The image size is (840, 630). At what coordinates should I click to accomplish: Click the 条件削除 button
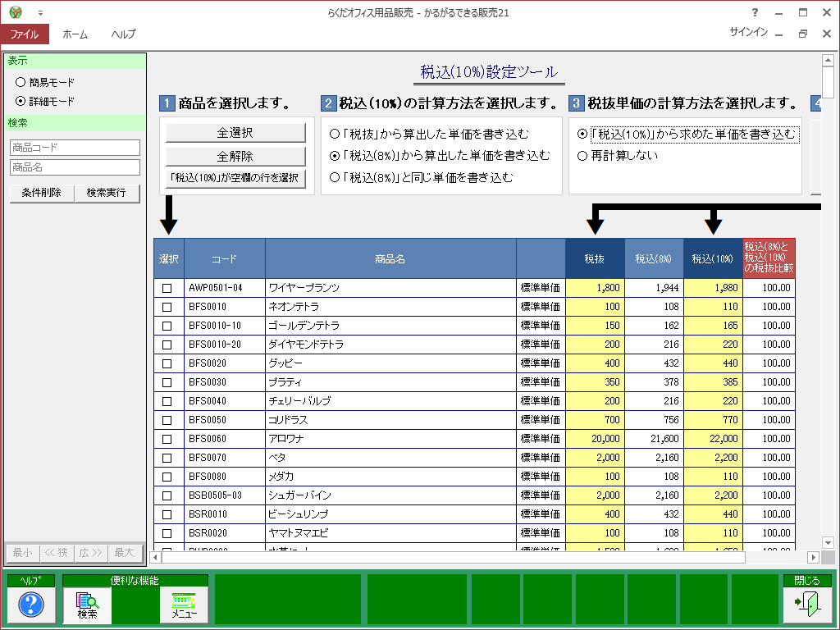pyautogui.click(x=42, y=193)
